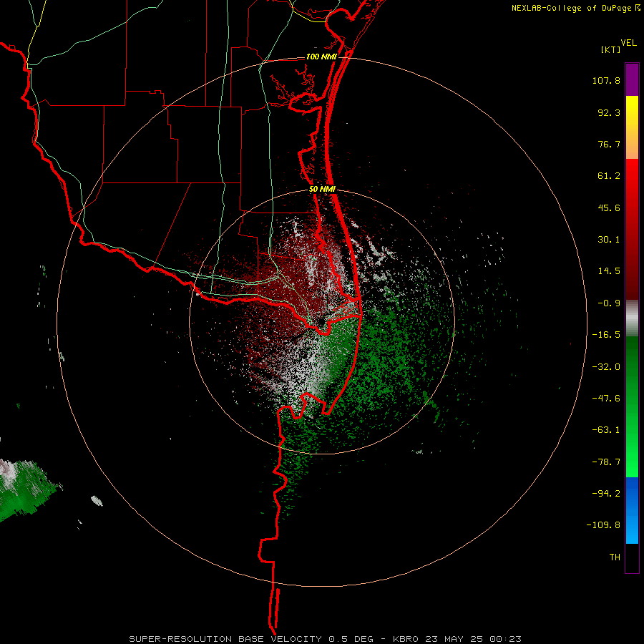Screen dimensions: 644x644
Task: Click the 92.3 velocity scale value
Action: tap(609, 112)
